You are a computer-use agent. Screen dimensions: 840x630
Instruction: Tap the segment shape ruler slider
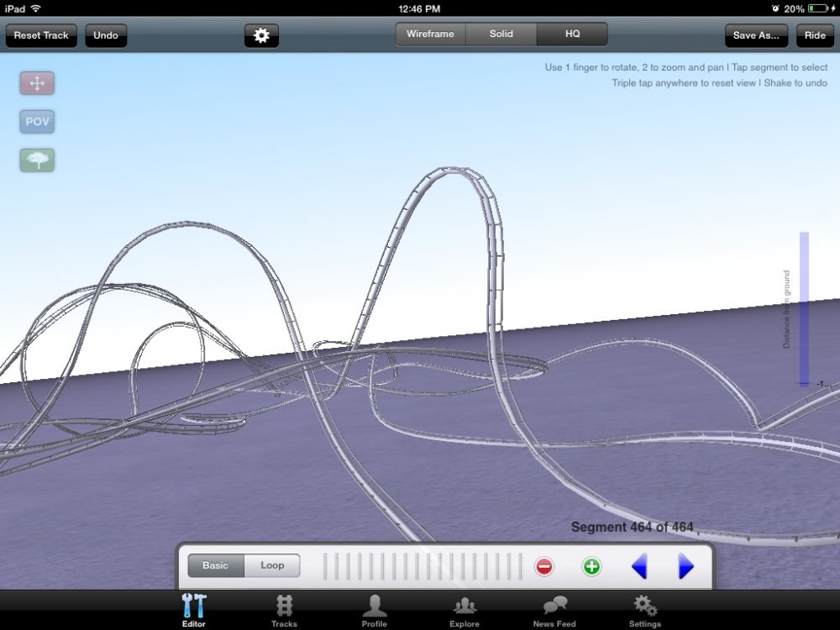coord(423,566)
